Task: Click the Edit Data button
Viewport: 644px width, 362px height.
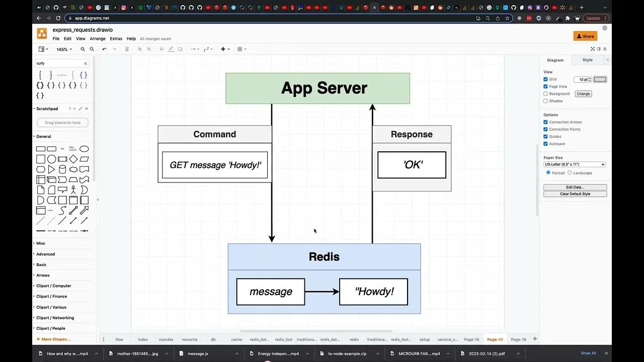Action: point(575,187)
